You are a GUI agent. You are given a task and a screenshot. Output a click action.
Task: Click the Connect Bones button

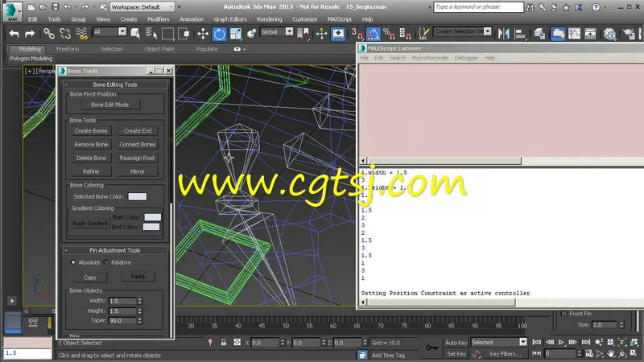pyautogui.click(x=138, y=145)
